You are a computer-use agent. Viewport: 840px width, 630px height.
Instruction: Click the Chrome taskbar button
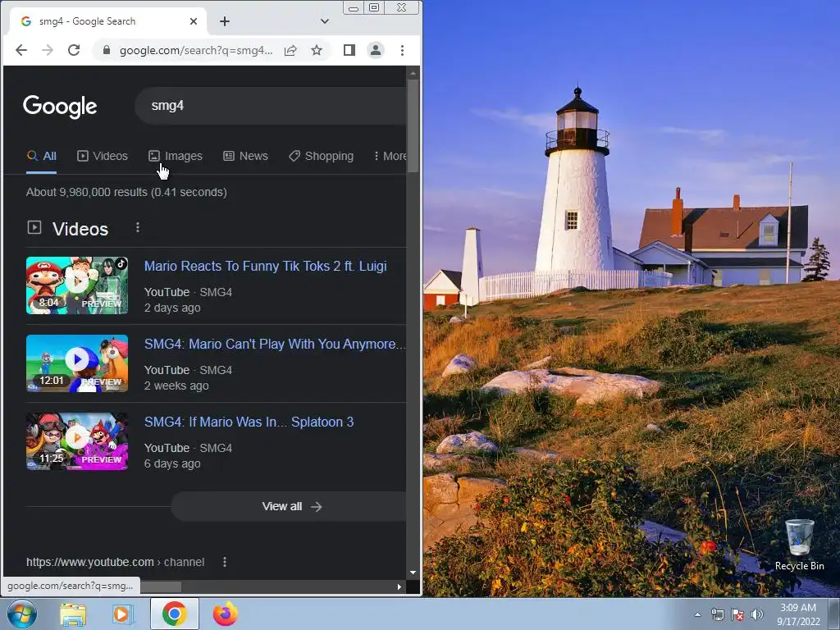pyautogui.click(x=175, y=614)
